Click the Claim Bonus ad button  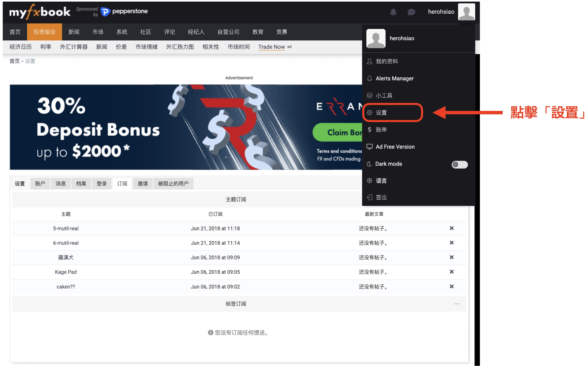pyautogui.click(x=338, y=132)
